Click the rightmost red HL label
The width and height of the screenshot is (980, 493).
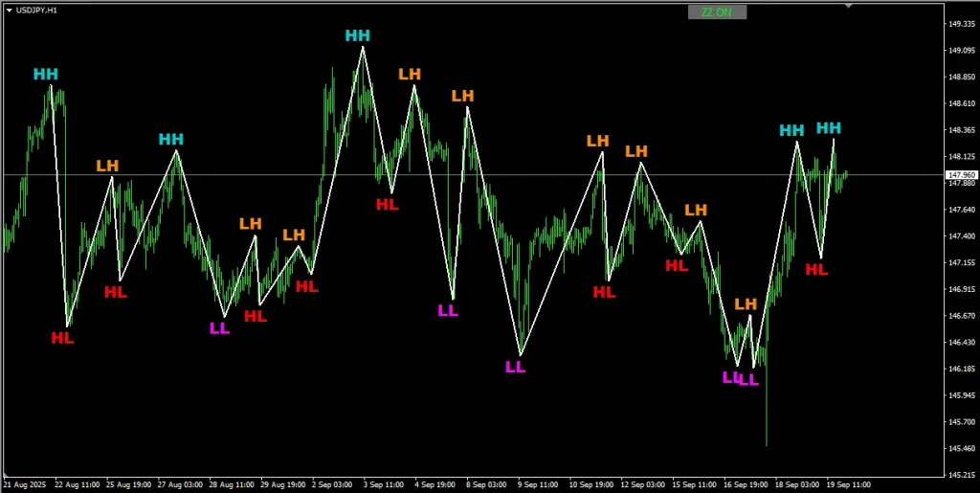pos(815,269)
